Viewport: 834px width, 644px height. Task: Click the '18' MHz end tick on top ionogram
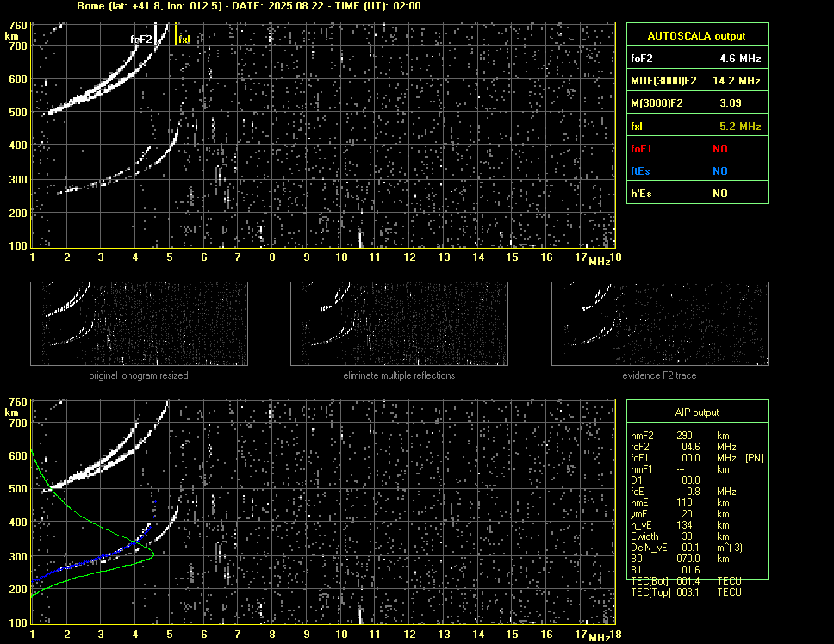tap(615, 257)
